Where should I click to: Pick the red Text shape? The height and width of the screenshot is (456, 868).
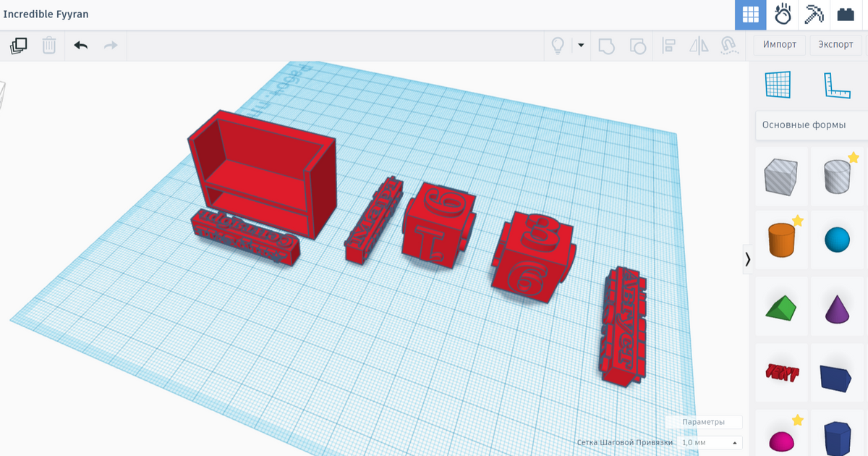(781, 373)
